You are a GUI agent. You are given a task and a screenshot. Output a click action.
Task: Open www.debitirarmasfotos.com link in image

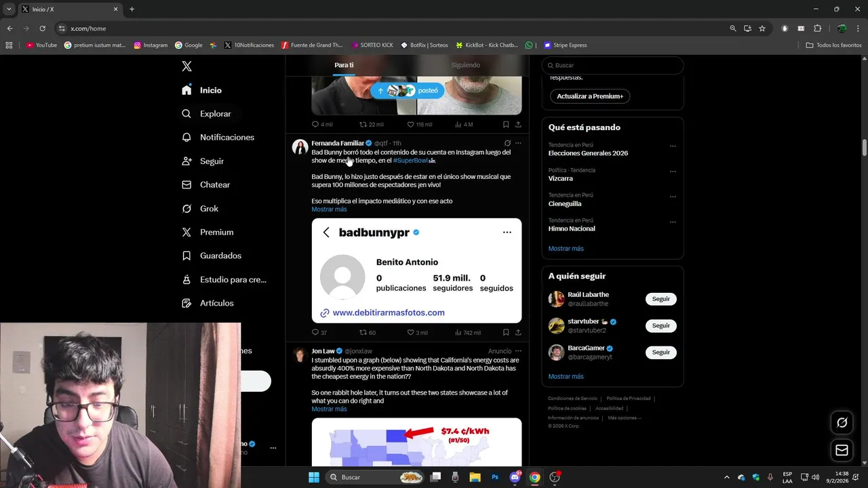[389, 313]
